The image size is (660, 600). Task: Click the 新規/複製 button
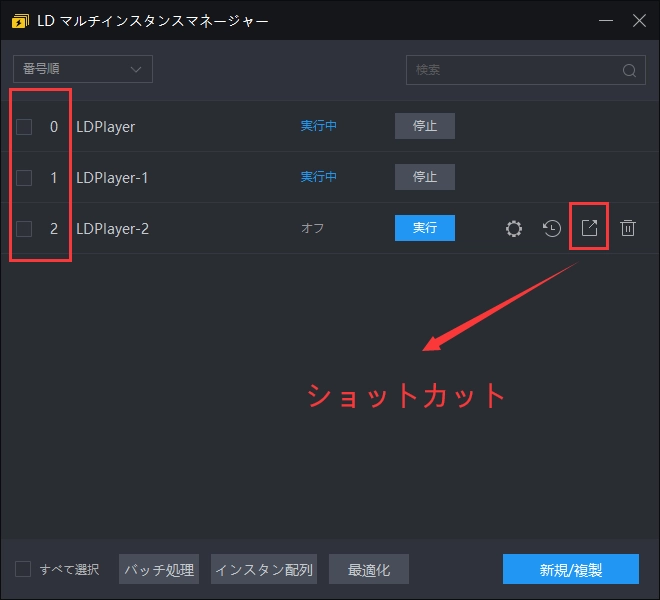[x=571, y=569]
